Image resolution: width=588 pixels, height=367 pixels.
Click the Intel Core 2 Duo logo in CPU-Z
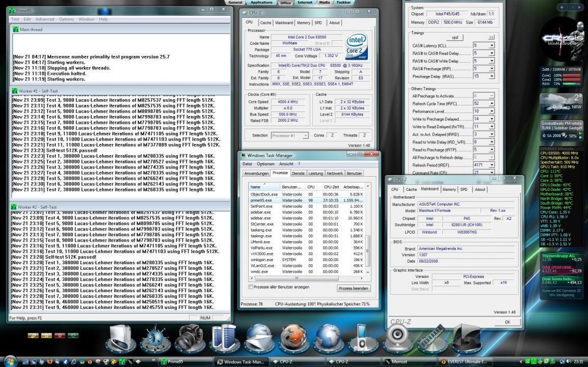[x=356, y=47]
